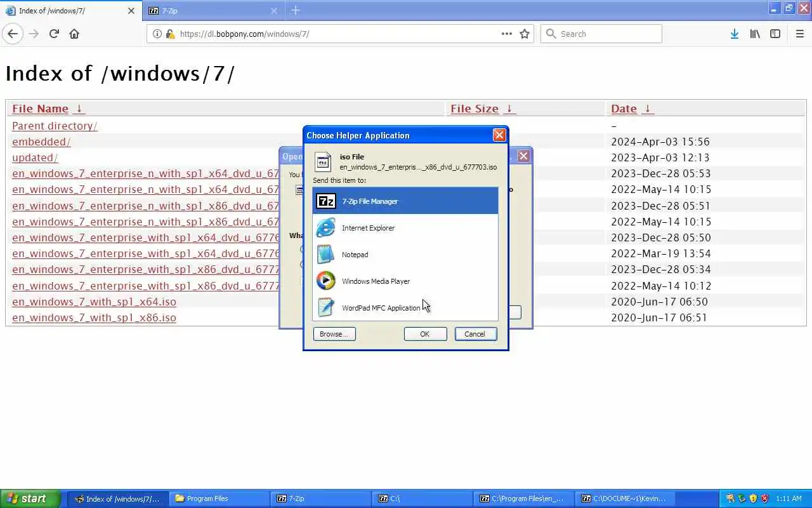Switch to C:\ taskbar window
The width and height of the screenshot is (812, 508).
[x=422, y=498]
